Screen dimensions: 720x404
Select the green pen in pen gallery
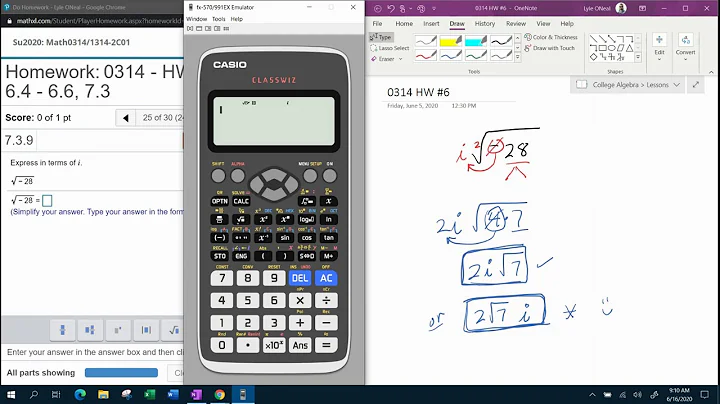pyautogui.click(x=475, y=55)
